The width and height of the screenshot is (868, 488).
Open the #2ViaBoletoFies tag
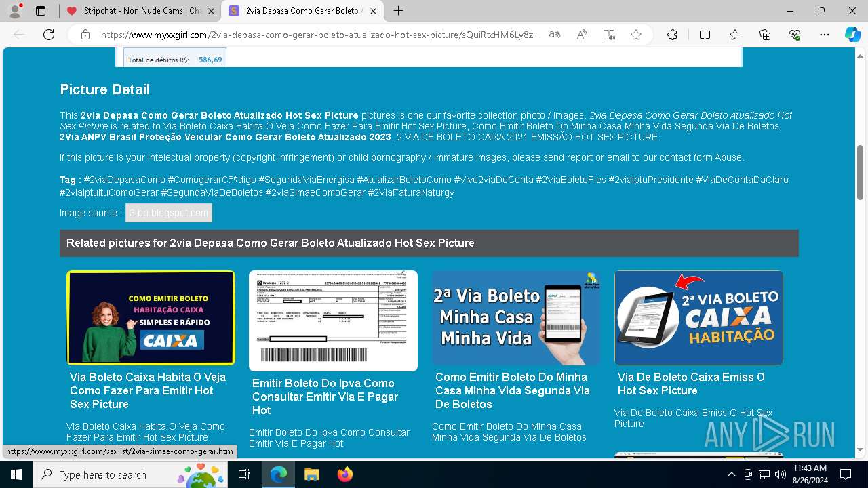click(571, 180)
